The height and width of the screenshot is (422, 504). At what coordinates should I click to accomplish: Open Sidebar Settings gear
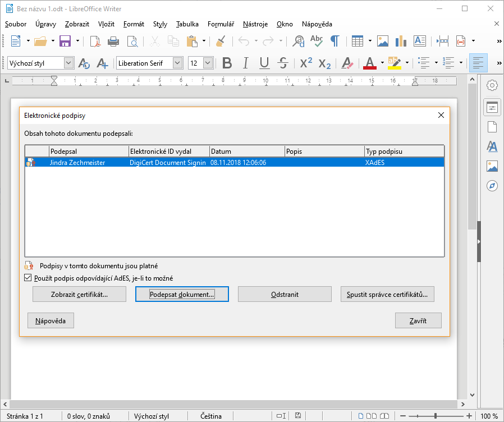(x=492, y=85)
